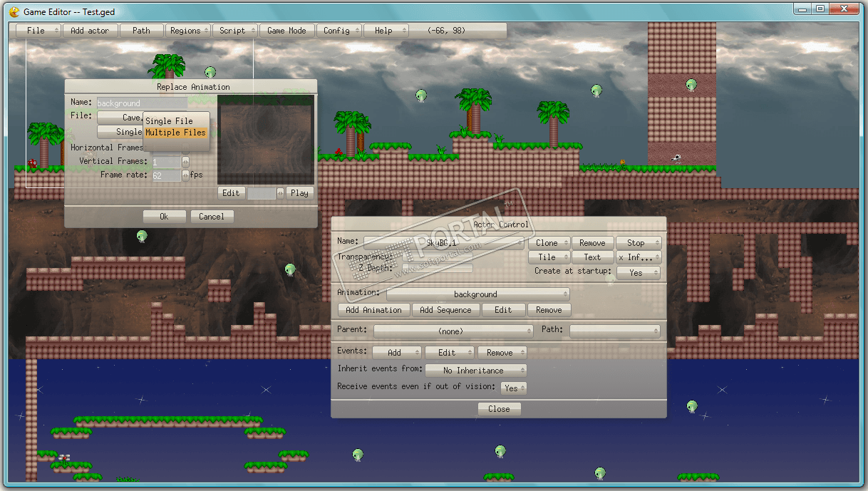Select the skull actor at the tower base

[676, 158]
